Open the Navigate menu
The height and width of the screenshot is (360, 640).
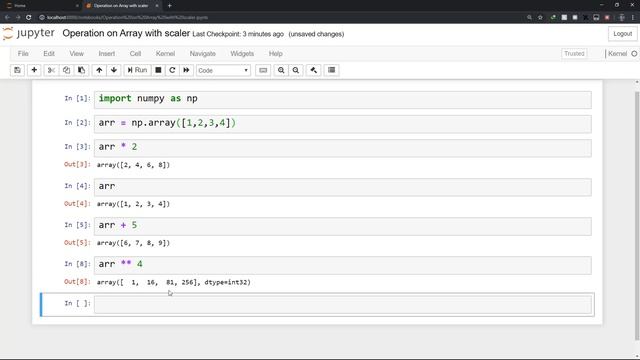pyautogui.click(x=202, y=53)
